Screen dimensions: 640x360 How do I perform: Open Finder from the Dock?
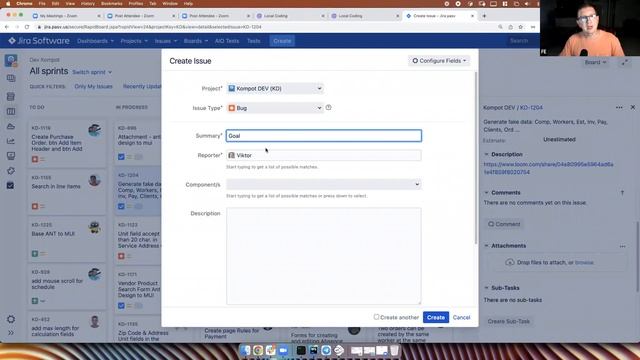click(x=245, y=350)
